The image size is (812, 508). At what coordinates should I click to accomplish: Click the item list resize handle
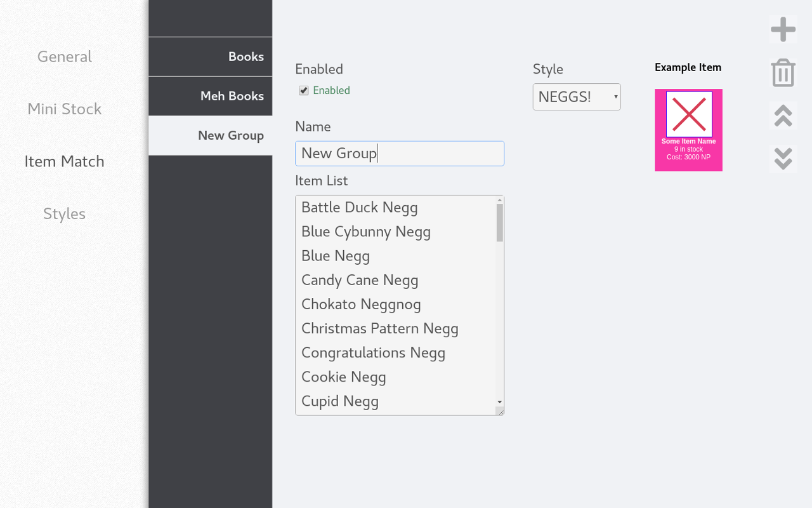[x=500, y=411]
